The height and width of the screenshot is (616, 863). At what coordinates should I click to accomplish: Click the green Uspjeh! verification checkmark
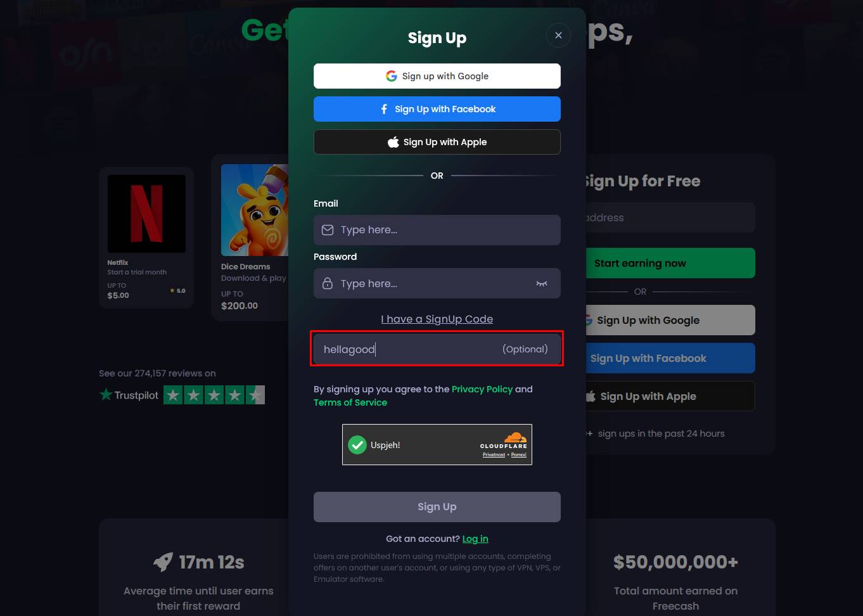357,445
